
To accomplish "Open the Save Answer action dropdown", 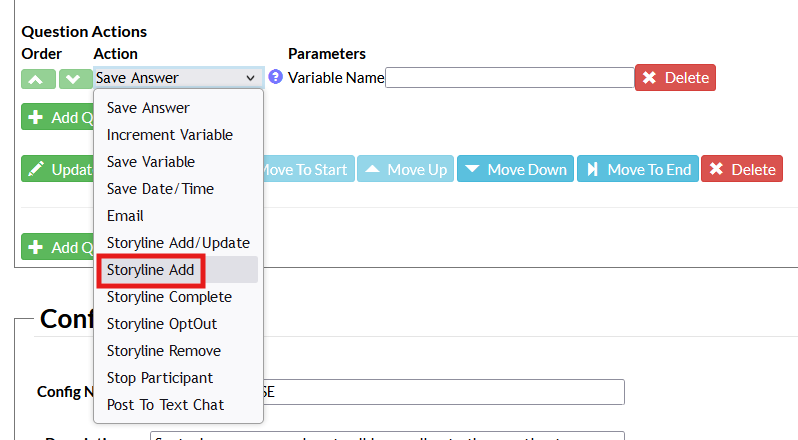I will (178, 78).
